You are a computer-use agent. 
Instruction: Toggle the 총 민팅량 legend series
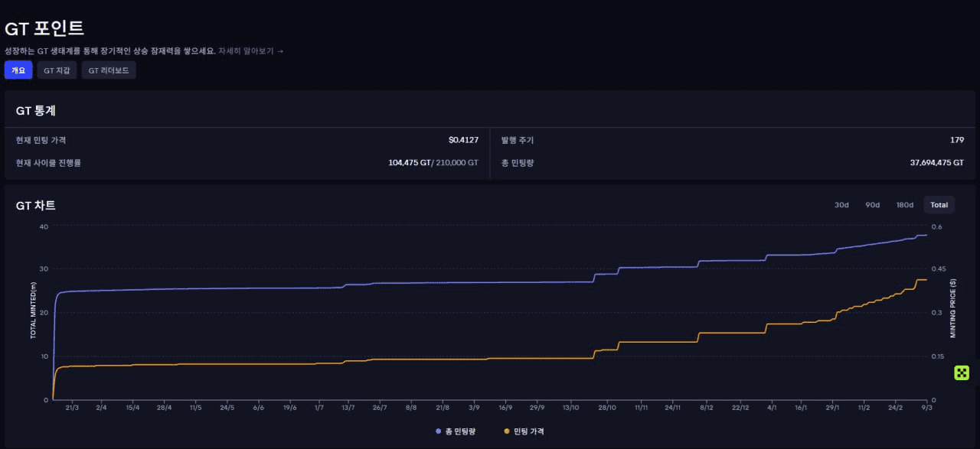[x=456, y=431]
